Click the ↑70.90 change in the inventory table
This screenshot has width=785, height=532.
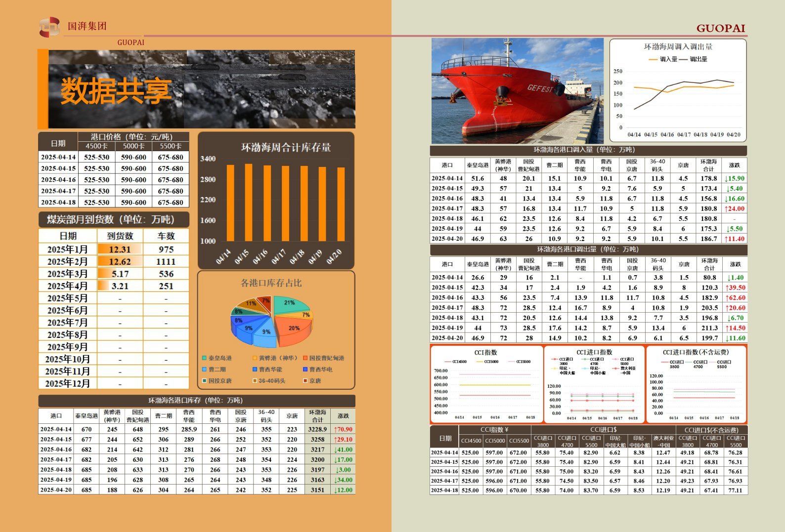[x=343, y=429]
